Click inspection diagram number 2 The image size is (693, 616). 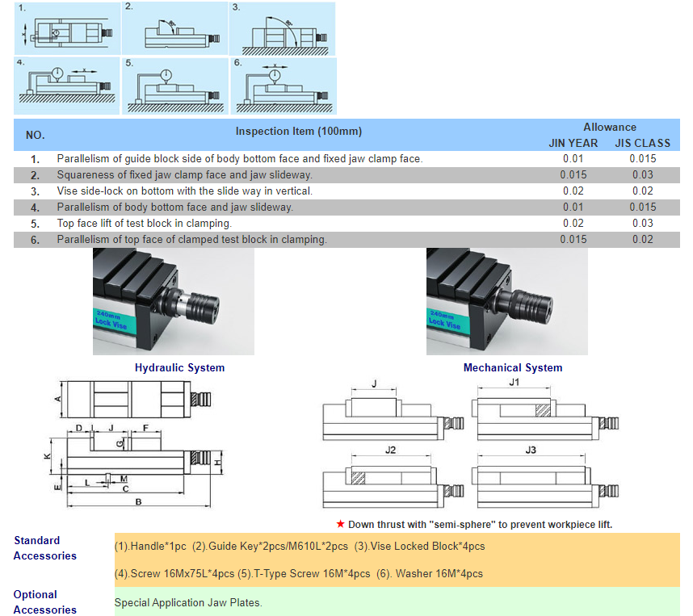point(175,28)
